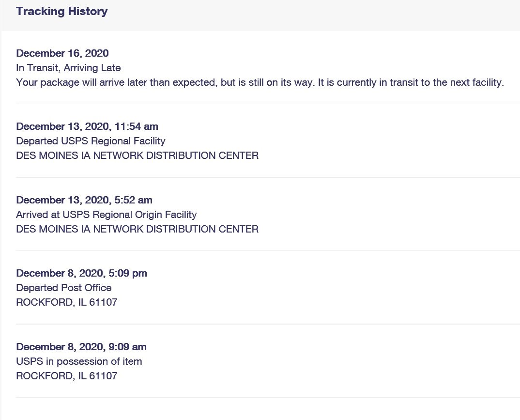Image resolution: width=520 pixels, height=420 pixels.
Task: Select December 8, 2020, 9:09 am timestamp
Action: tap(81, 347)
